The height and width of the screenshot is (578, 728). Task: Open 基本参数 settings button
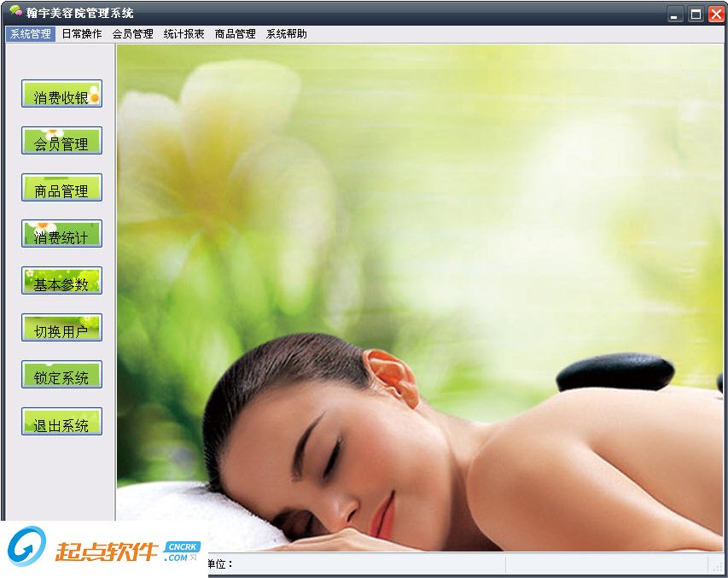[61, 281]
